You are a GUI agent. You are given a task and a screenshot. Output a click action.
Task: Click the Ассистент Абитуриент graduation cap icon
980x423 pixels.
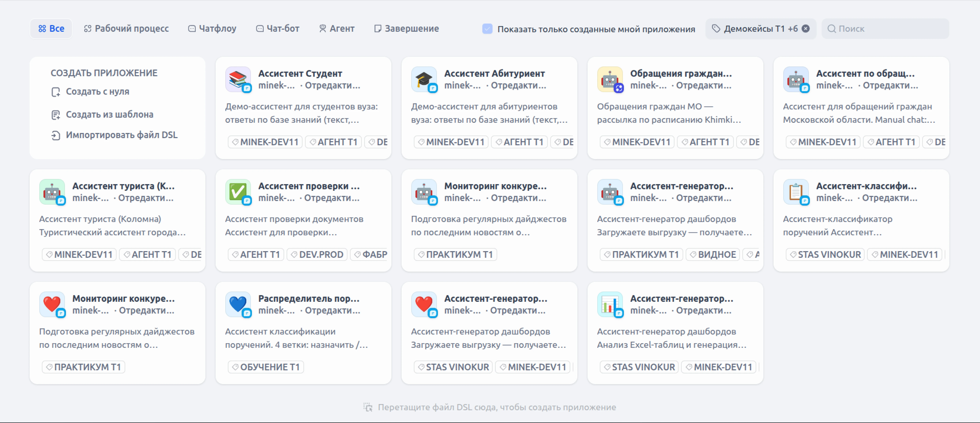point(424,79)
